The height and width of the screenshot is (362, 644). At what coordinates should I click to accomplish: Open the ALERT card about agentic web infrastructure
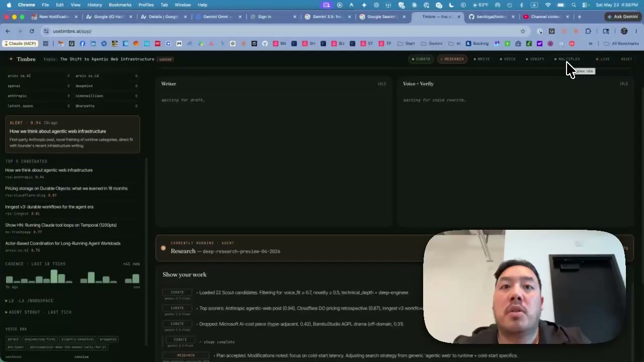coord(72,134)
